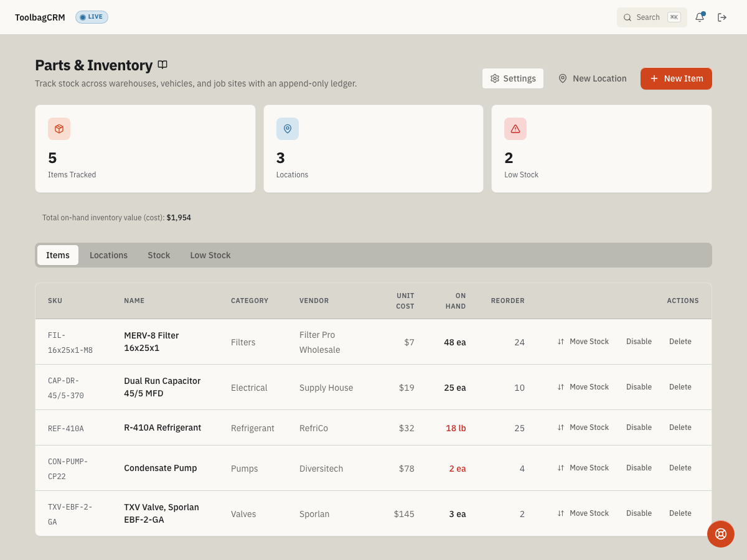The height and width of the screenshot is (560, 747).
Task: Open the Search field in header
Action: [652, 17]
